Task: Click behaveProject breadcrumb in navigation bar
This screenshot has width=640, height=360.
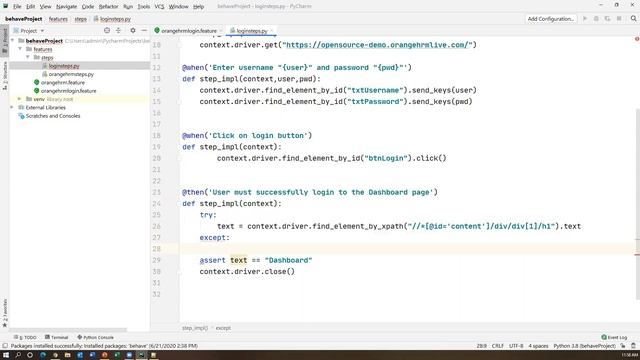Action: (x=24, y=19)
